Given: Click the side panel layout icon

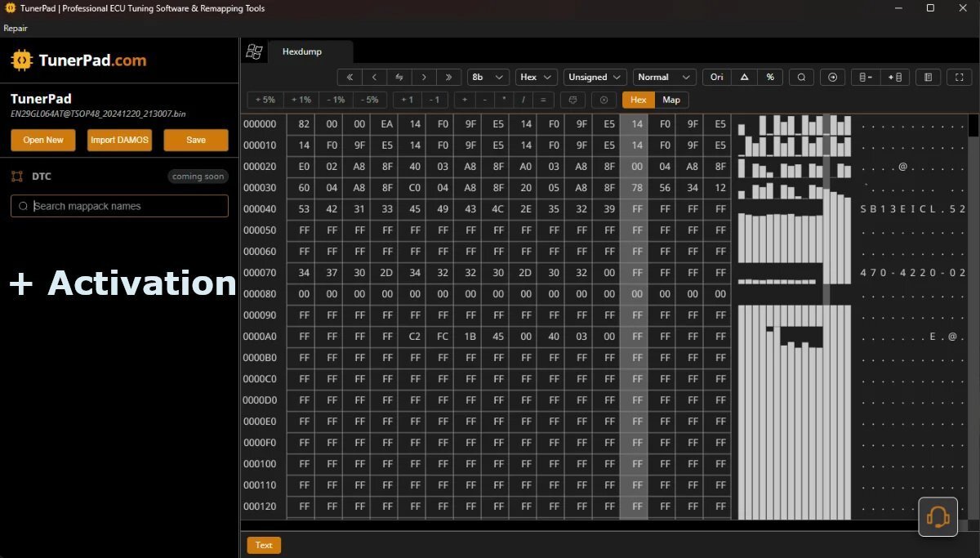Looking at the screenshot, I should tap(928, 78).
